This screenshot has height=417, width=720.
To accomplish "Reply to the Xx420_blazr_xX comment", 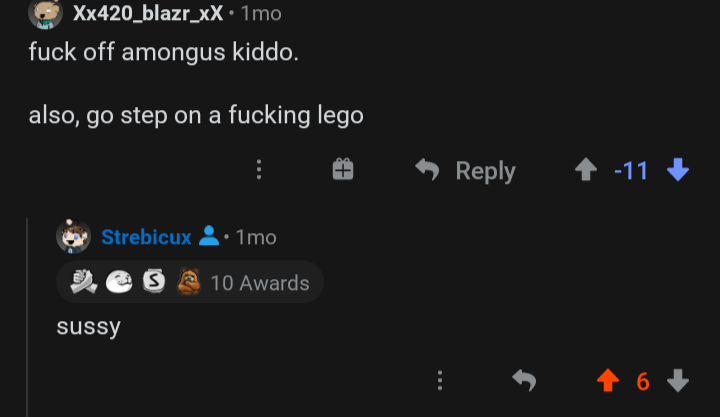I will 466,171.
